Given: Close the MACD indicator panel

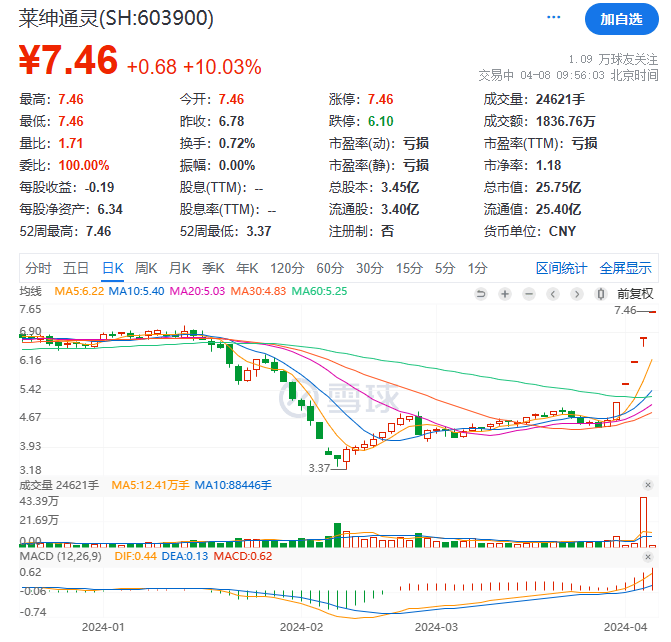Looking at the screenshot, I should pos(648,556).
